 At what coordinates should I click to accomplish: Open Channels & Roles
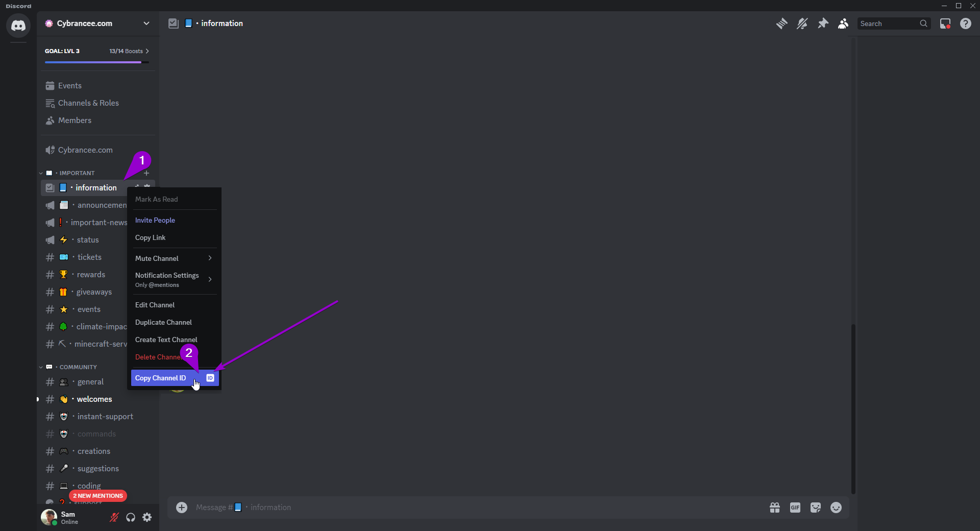coord(88,103)
